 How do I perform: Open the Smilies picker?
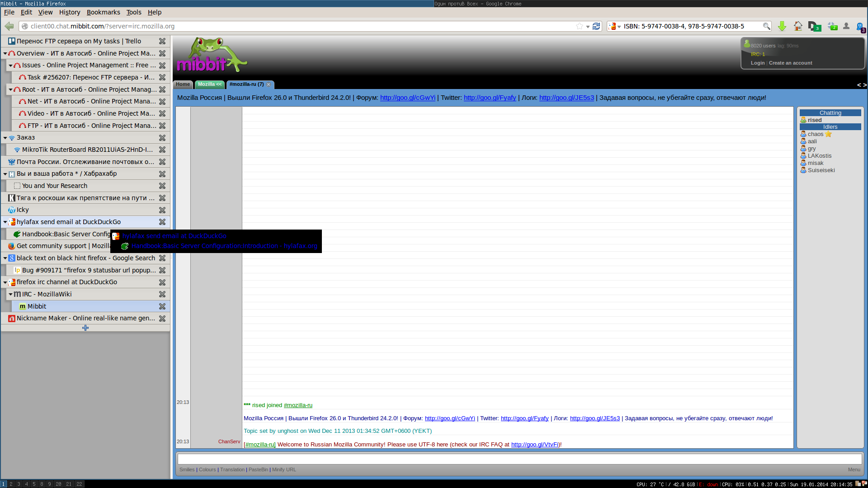coord(187,470)
